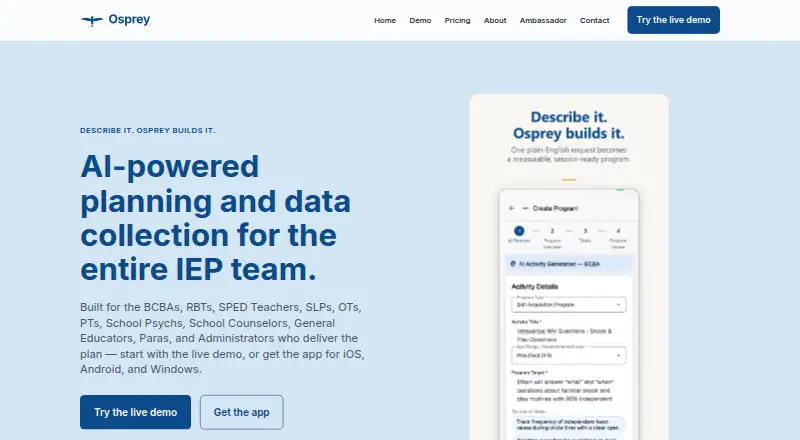The image size is (800, 440).
Task: Open the Preschool age range dropdown
Action: pyautogui.click(x=568, y=355)
